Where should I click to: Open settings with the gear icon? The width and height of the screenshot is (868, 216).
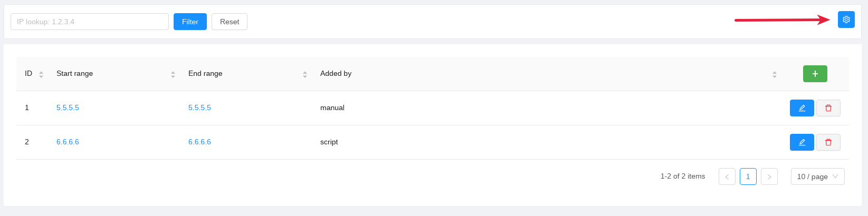pyautogui.click(x=846, y=19)
